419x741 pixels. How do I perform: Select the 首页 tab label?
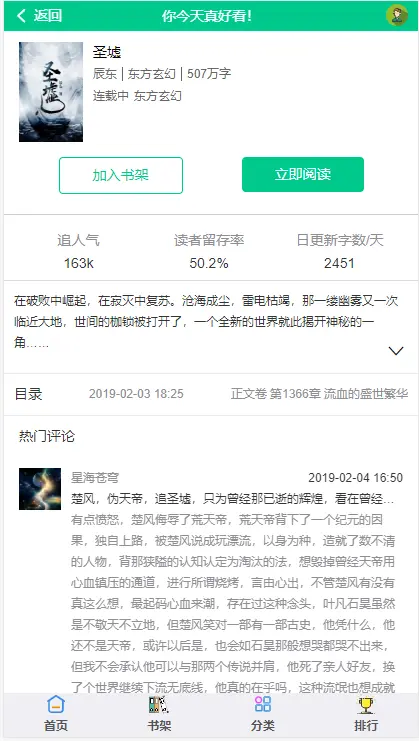pos(56,725)
